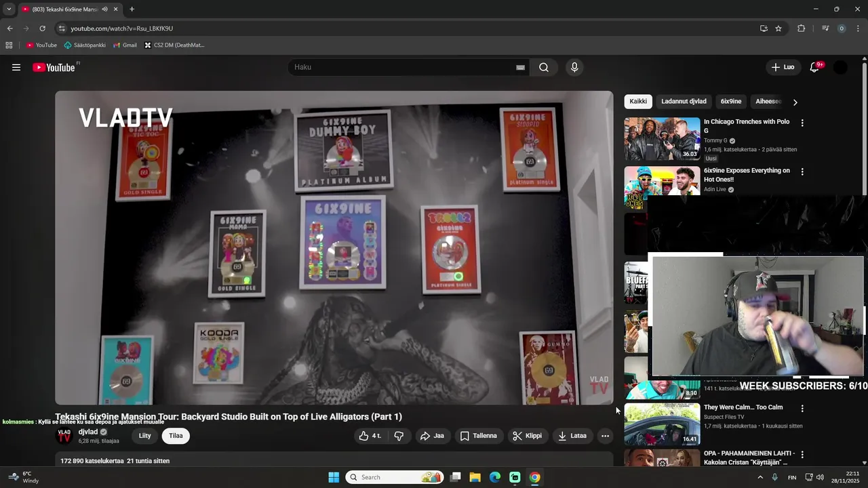Screen dimensions: 868x488
Task: Open options for 6ix9ine Exposes Everything video
Action: (802, 172)
